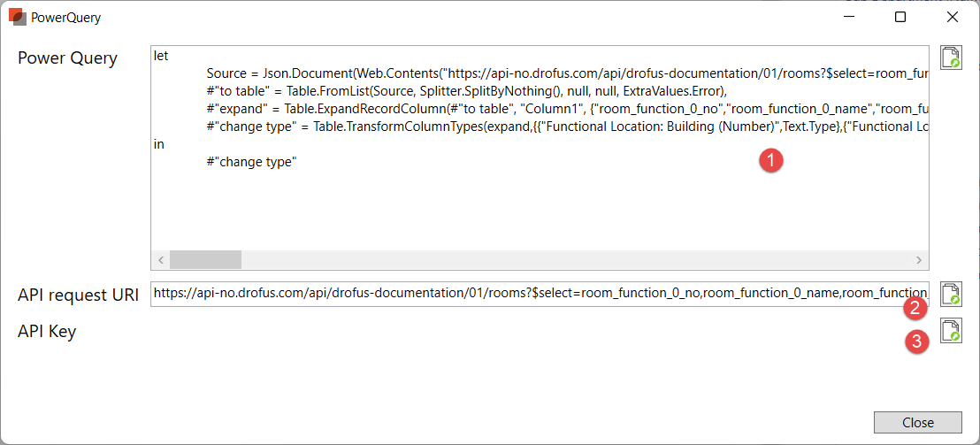Close the dialog with title bar X
Image resolution: width=980 pixels, height=445 pixels.
pyautogui.click(x=953, y=17)
